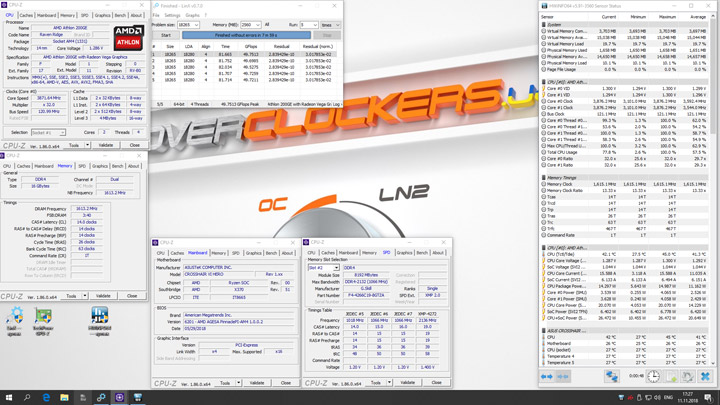Open the Windows Start menu
This screenshot has width=720, height=405.
tap(9, 398)
